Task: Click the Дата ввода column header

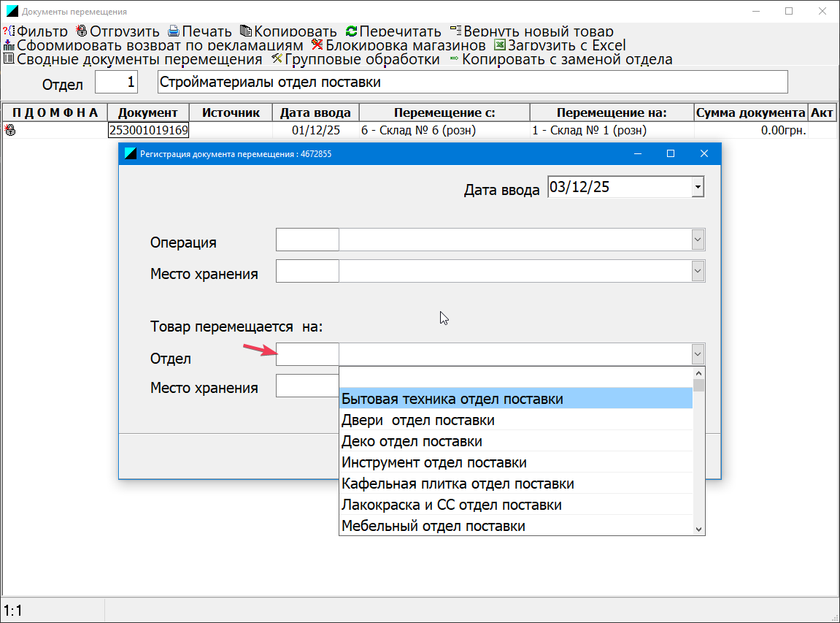Action: click(x=315, y=112)
